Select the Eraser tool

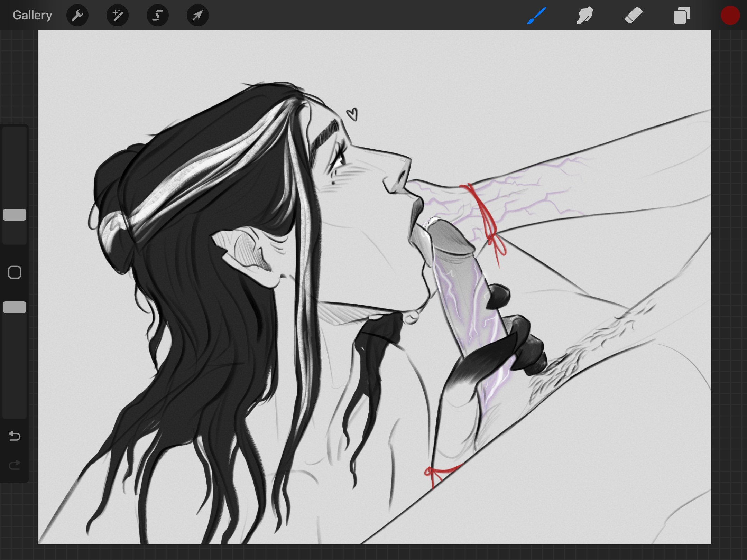633,16
